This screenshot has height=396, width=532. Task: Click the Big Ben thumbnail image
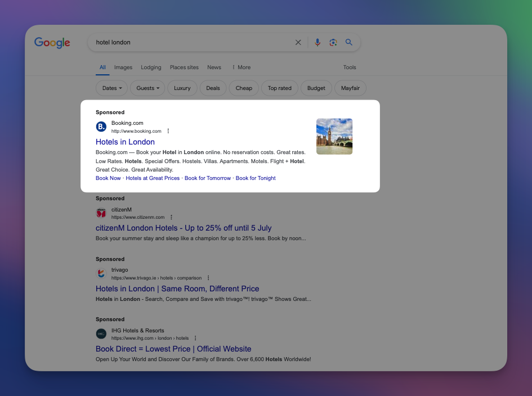click(x=334, y=136)
